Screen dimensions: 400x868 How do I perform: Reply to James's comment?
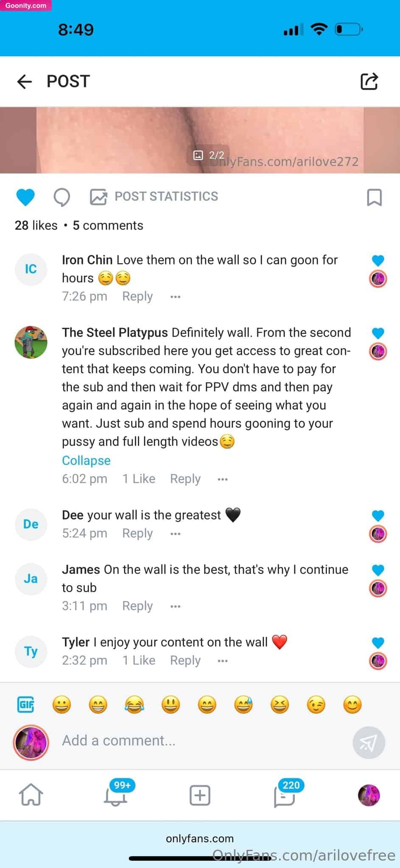137,606
